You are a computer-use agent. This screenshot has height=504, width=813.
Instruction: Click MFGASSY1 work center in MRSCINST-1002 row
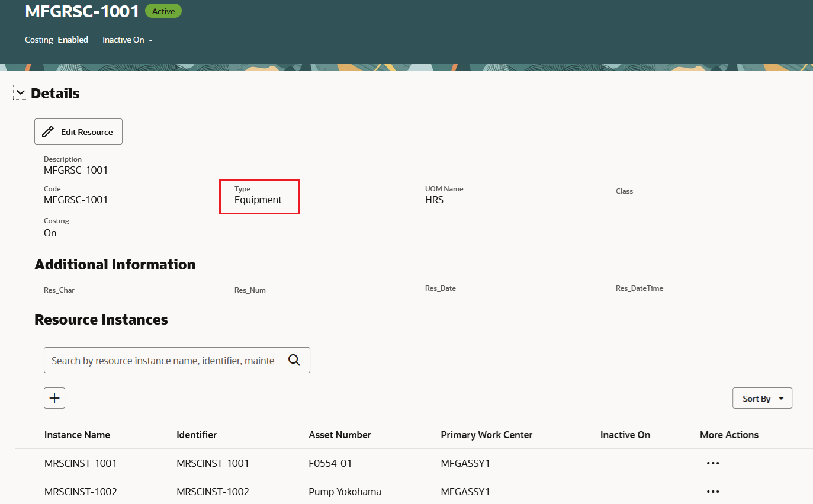[465, 492]
